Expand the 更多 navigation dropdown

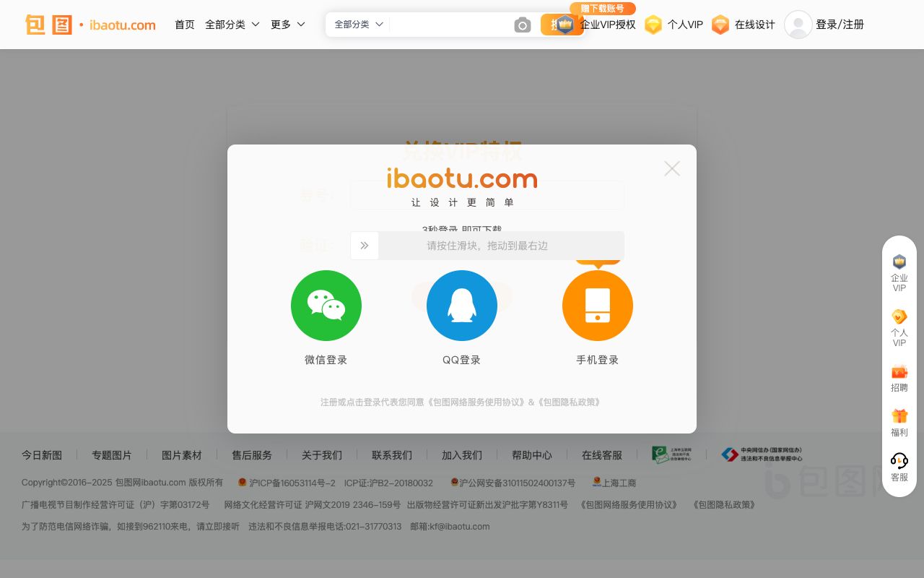[287, 24]
